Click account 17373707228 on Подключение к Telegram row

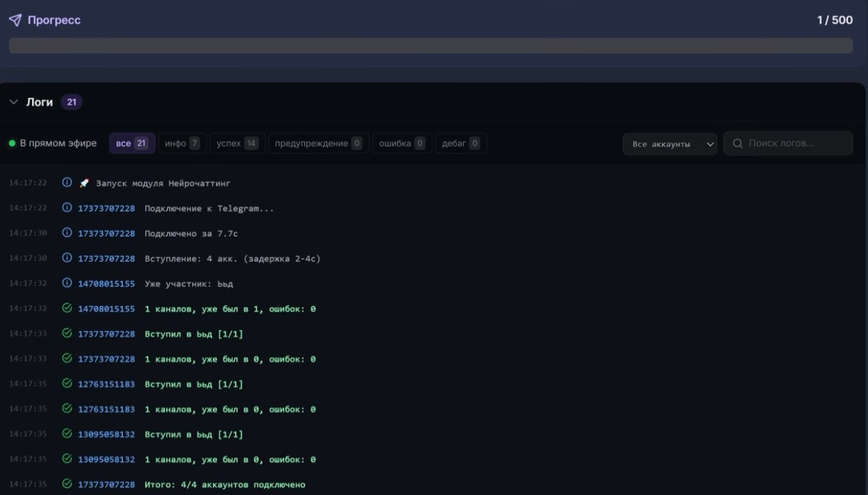click(106, 209)
